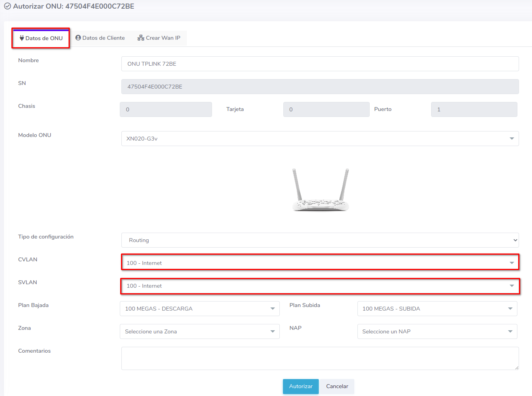Focus the Nombre text field
The image size is (532, 396).
coord(320,64)
